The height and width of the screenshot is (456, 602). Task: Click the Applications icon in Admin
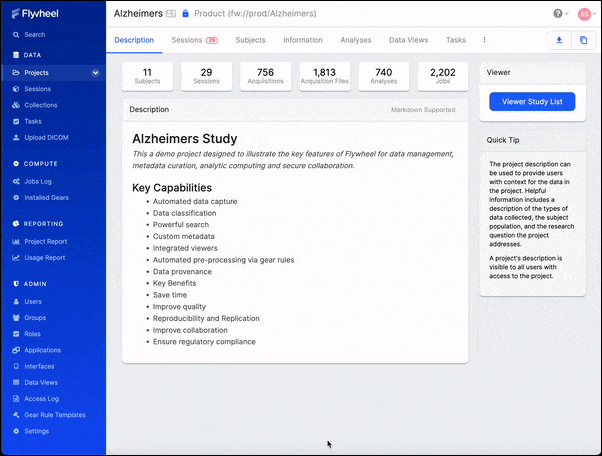point(16,350)
